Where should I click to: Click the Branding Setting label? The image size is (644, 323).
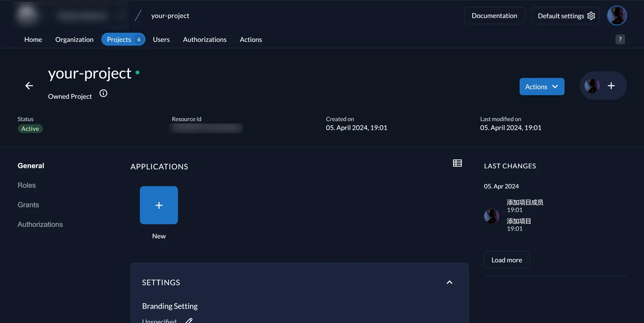170,306
